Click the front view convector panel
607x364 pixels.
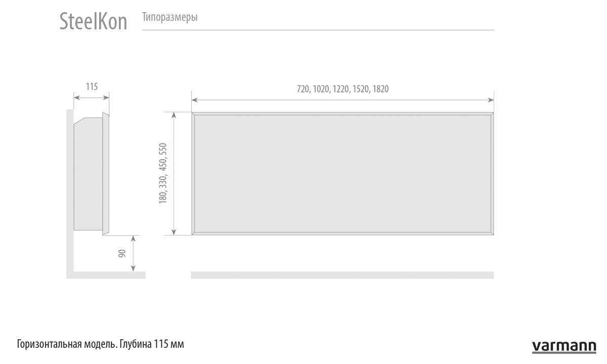click(342, 173)
